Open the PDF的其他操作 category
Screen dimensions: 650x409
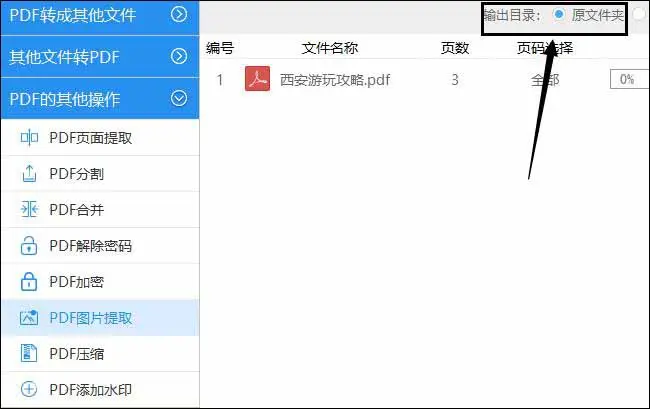pyautogui.click(x=100, y=99)
